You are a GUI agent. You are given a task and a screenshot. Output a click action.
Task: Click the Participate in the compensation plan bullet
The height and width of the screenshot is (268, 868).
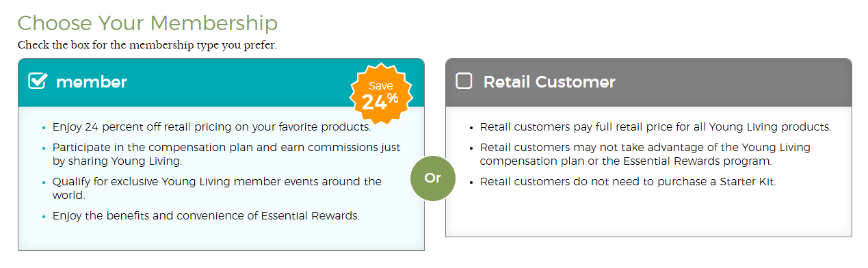point(226,154)
